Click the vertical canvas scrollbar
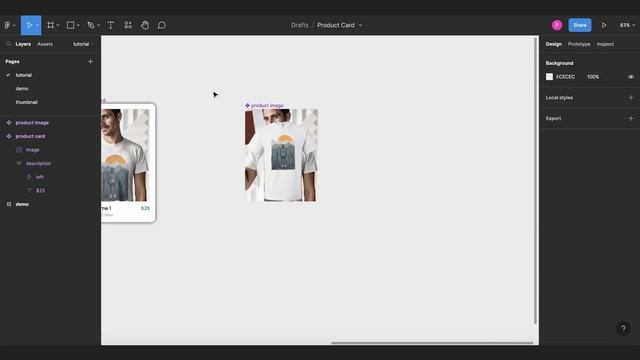Image resolution: width=640 pixels, height=360 pixels. pos(535,181)
